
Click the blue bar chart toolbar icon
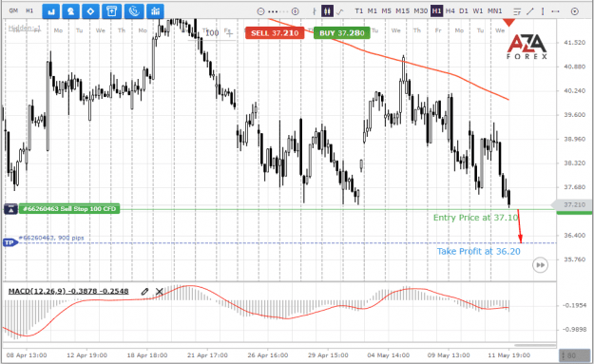tap(50, 11)
